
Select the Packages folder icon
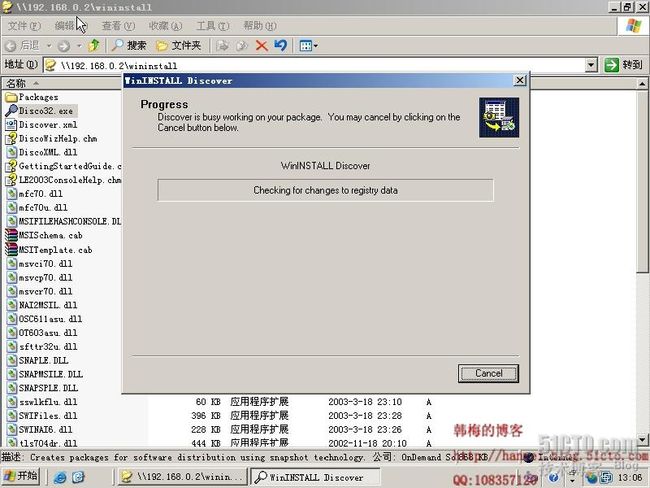click(x=12, y=97)
